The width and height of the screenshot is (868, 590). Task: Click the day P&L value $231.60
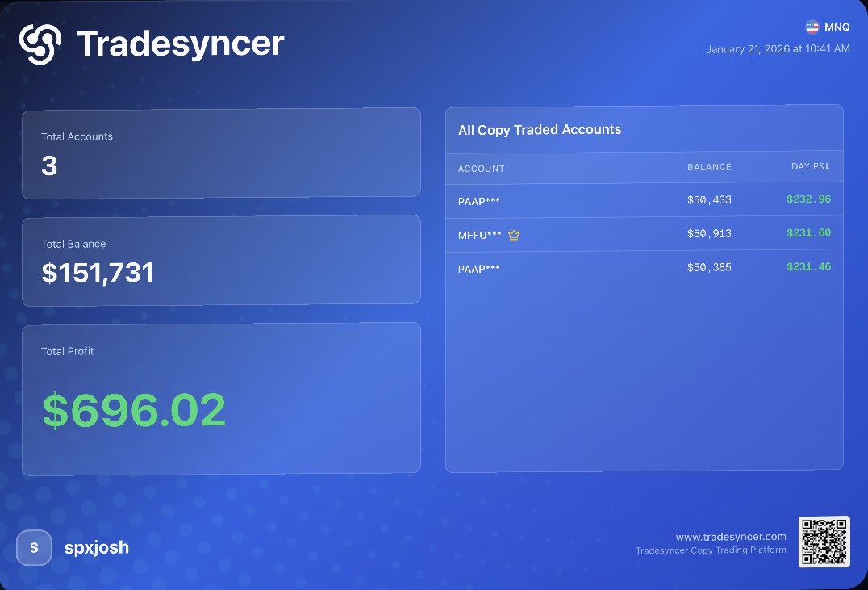809,232
